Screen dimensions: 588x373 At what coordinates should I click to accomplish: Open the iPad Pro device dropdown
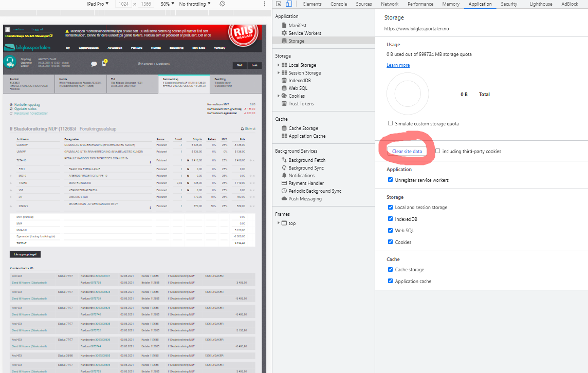[98, 4]
